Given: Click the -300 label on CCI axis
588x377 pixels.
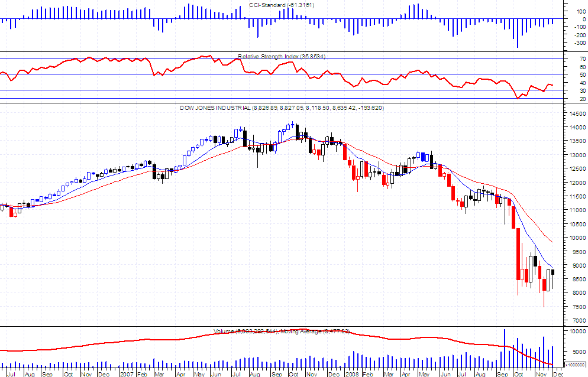Looking at the screenshot, I should (580, 44).
